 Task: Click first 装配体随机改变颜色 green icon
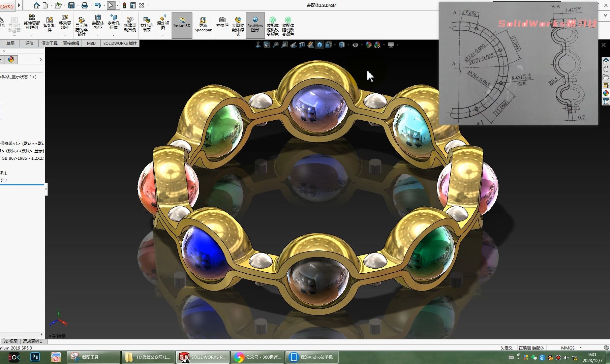[273, 26]
